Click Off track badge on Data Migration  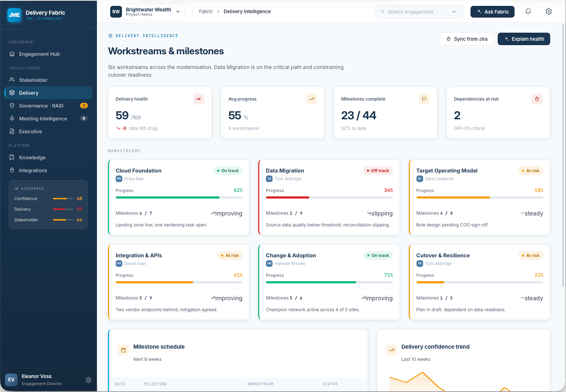click(x=378, y=171)
